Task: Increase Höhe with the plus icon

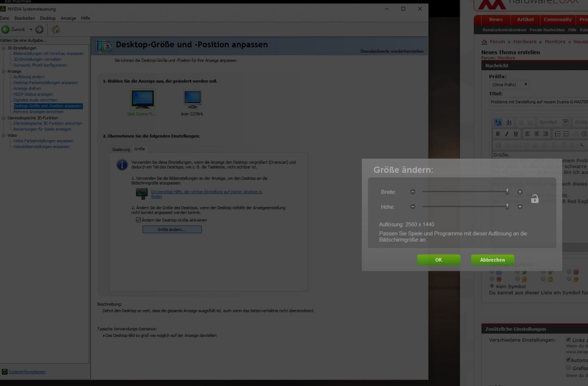Action: tap(520, 207)
